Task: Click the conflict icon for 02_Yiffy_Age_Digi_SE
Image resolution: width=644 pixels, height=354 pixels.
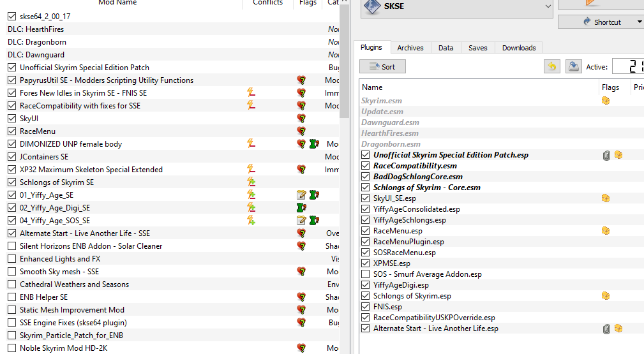Action: point(251,207)
